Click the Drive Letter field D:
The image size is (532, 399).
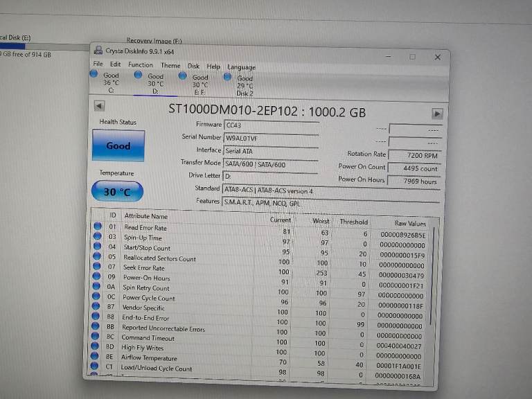(269, 176)
